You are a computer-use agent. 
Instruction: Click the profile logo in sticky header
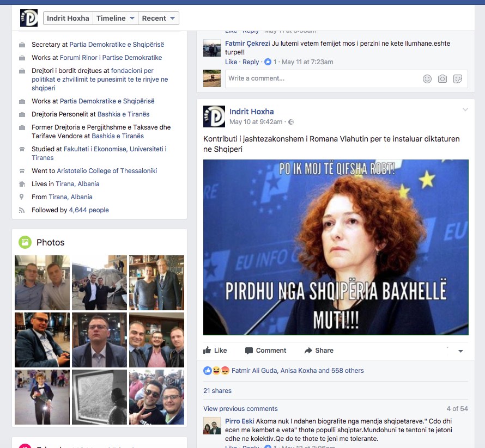(29, 18)
